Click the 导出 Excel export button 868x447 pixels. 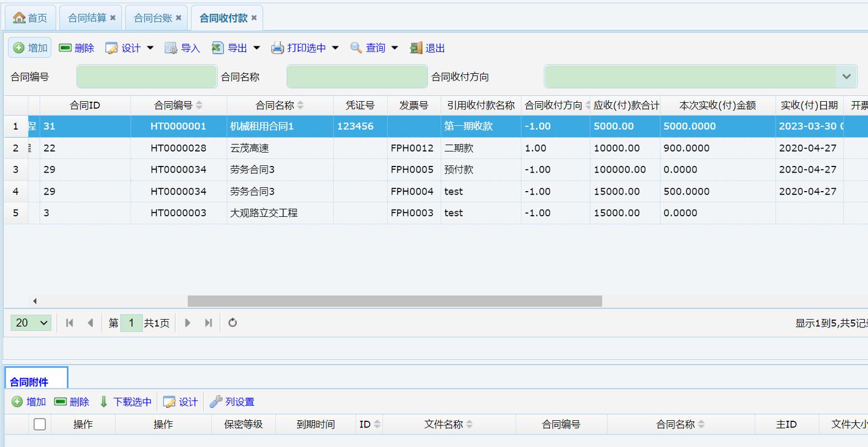point(229,48)
